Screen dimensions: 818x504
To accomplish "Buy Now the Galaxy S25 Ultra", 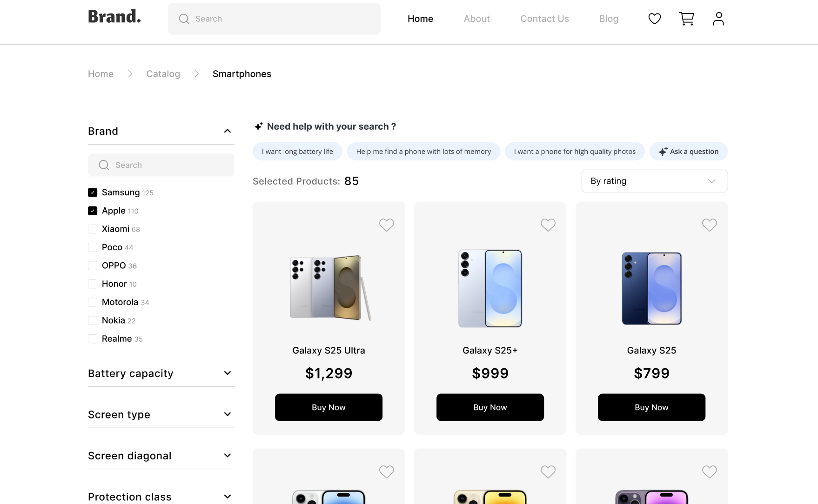I will (x=329, y=407).
